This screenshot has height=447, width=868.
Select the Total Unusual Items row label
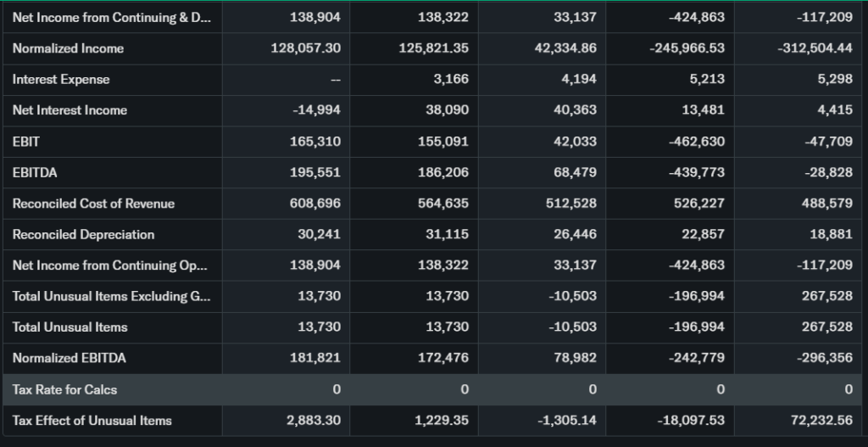[x=70, y=327]
